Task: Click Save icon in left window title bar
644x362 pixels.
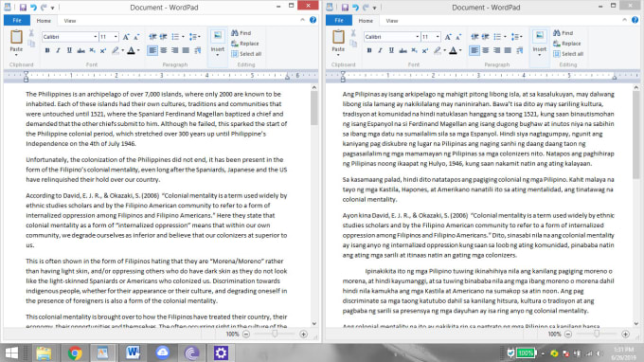Action: coord(23,8)
